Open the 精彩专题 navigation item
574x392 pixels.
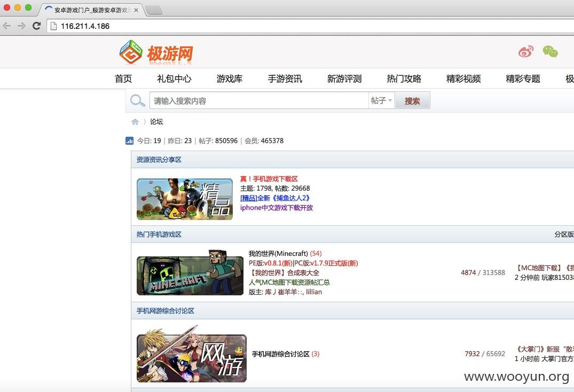(523, 79)
